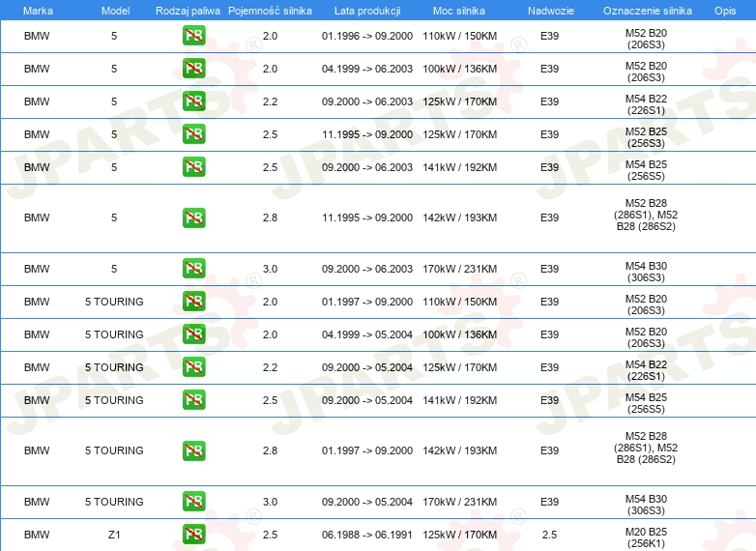Viewport: 756px width, 551px height.
Task: Select 110kW / 150KM in 5 TOURING row
Action: [x=459, y=302]
